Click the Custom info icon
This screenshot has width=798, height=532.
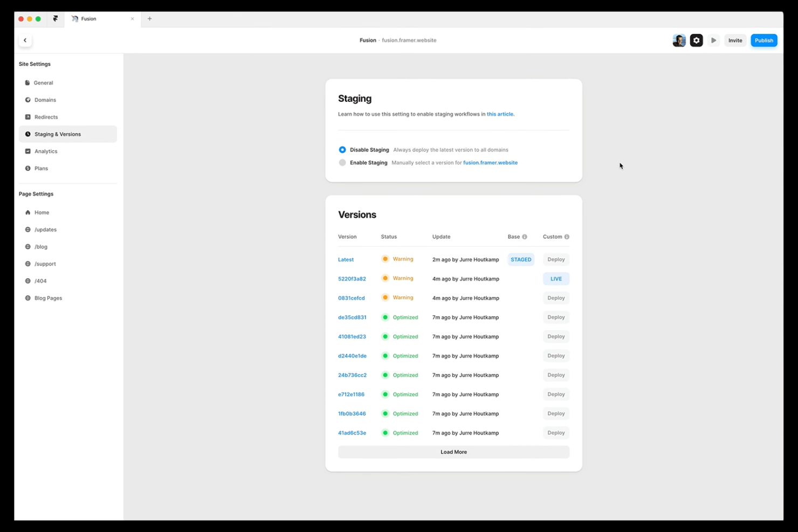coord(567,237)
